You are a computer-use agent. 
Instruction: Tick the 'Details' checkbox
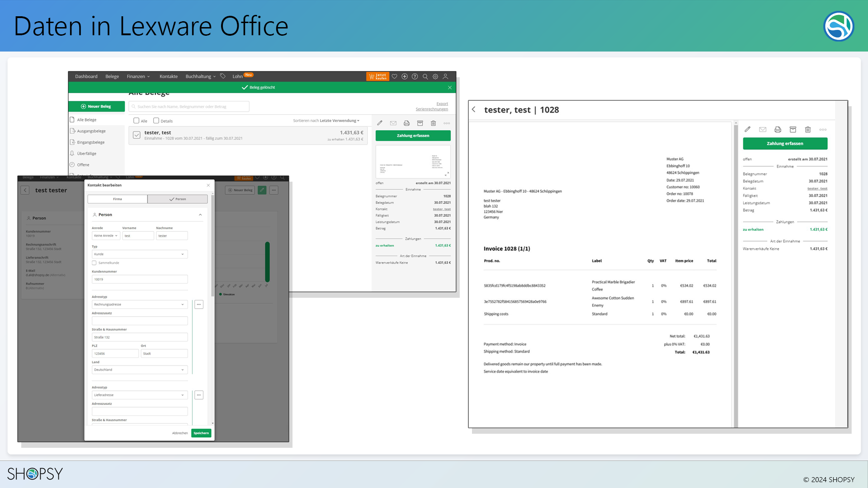click(156, 121)
